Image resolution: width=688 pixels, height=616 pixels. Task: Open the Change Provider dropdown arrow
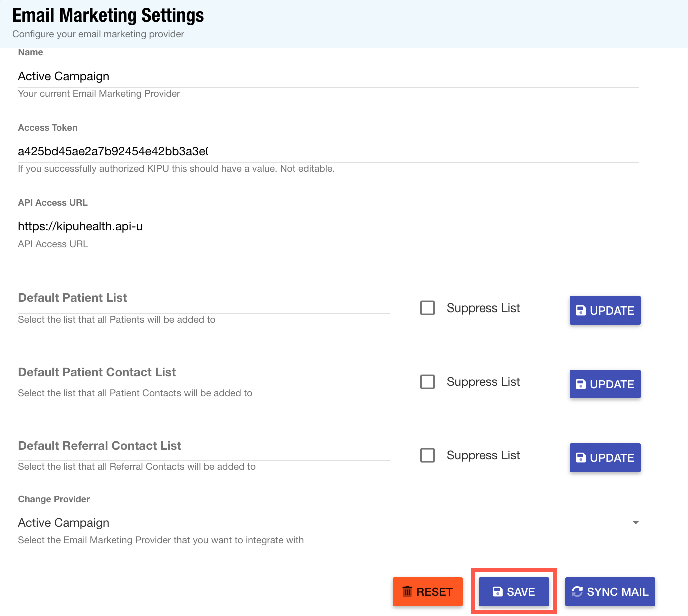tap(635, 523)
